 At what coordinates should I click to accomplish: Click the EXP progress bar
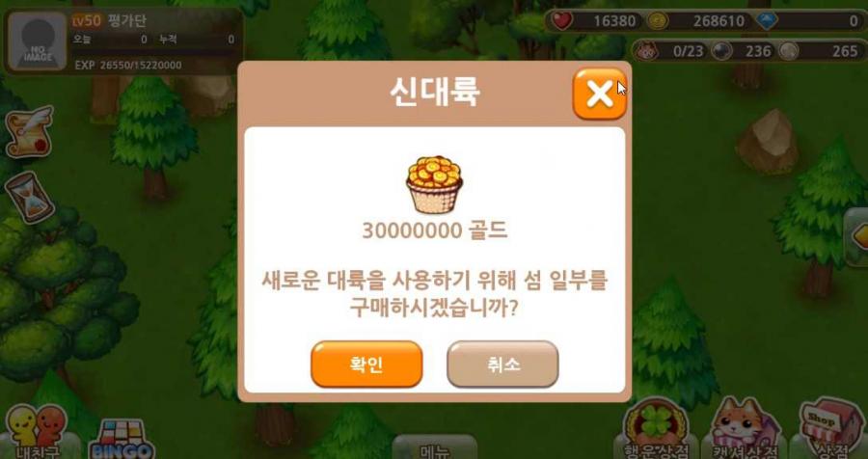pyautogui.click(x=154, y=53)
